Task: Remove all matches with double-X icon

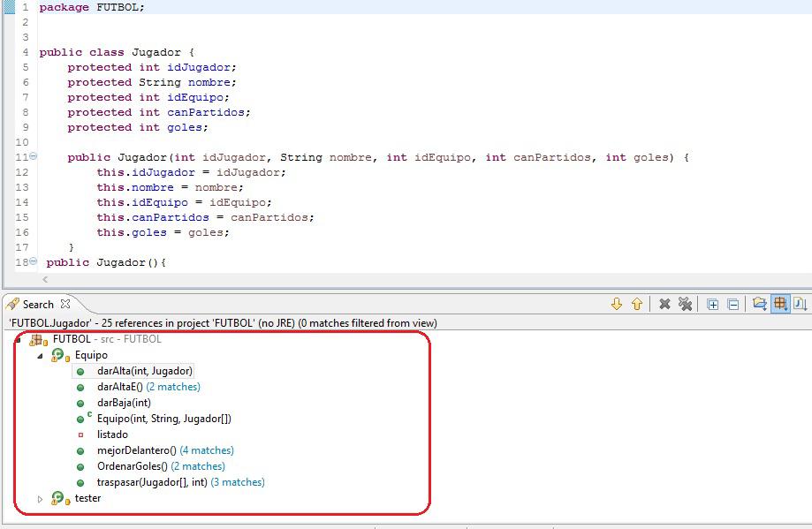Action: pyautogui.click(x=685, y=304)
